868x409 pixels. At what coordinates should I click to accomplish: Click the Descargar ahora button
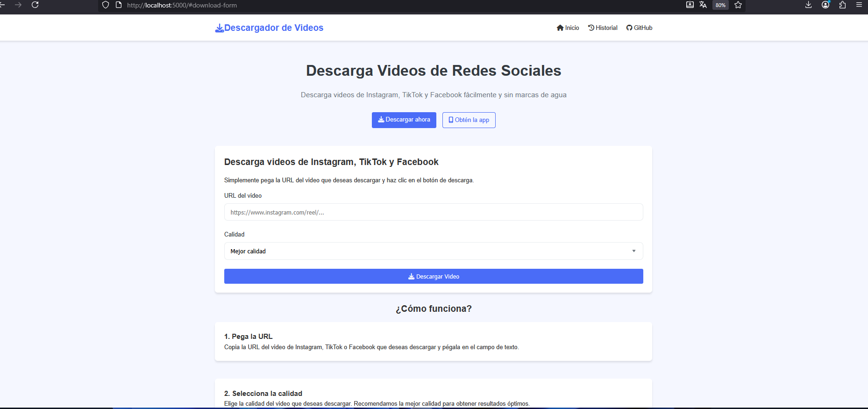pyautogui.click(x=404, y=120)
